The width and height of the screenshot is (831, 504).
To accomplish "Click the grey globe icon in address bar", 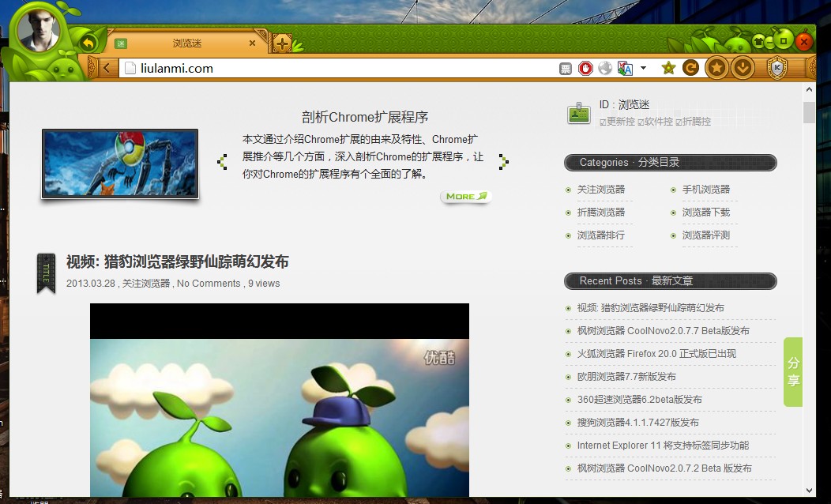I will 605,69.
